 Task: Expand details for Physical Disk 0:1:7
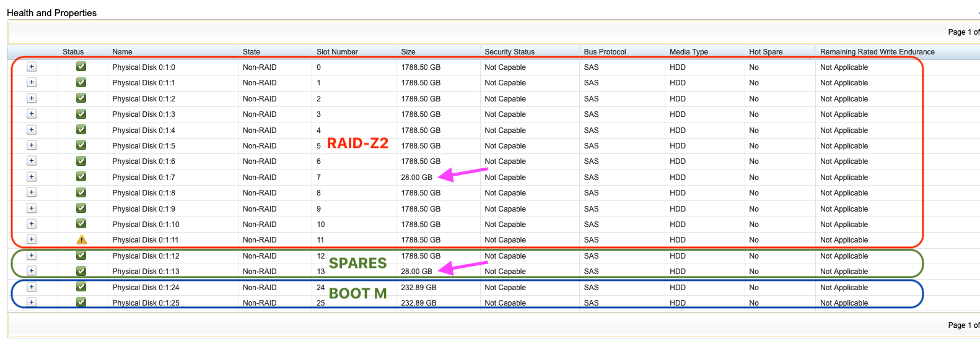32,177
